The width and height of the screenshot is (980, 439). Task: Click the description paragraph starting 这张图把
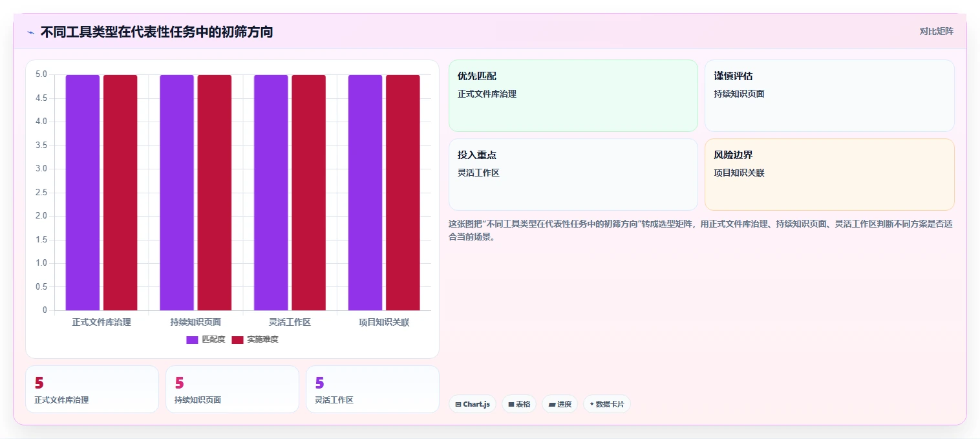pyautogui.click(x=701, y=230)
